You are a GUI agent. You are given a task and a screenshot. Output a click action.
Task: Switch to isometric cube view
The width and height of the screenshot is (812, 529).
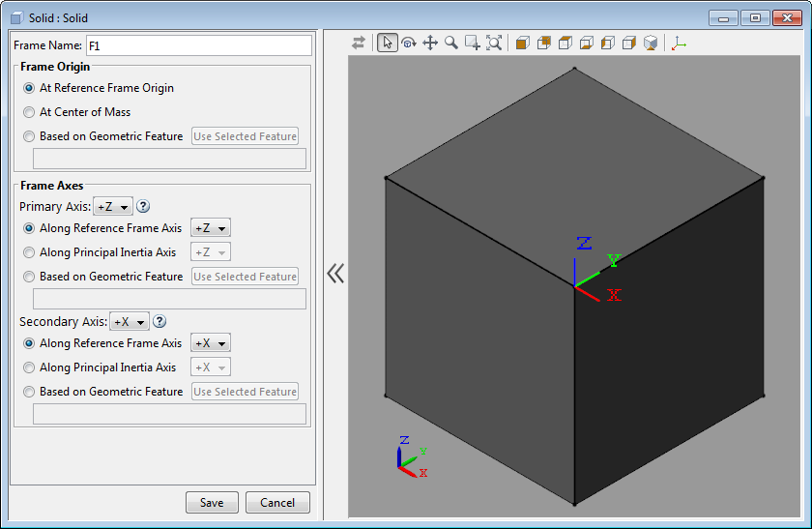[651, 43]
